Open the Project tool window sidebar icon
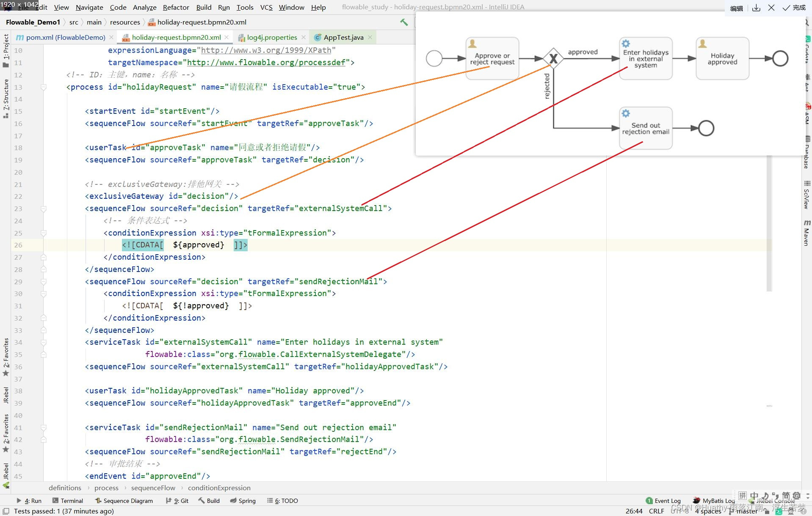Screen dimensions: 812x516 [x=6, y=51]
